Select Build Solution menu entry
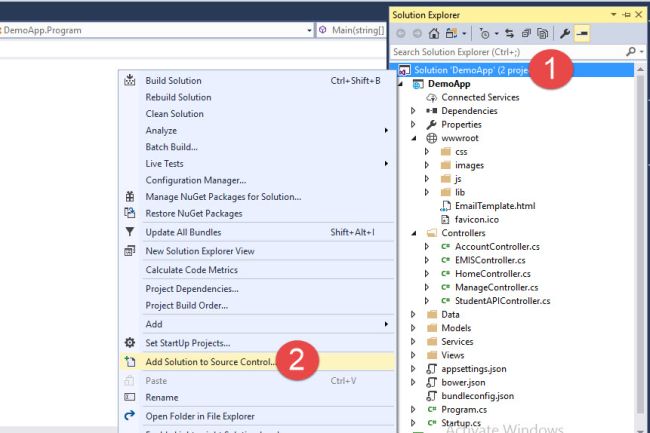The image size is (650, 433). tap(257, 81)
